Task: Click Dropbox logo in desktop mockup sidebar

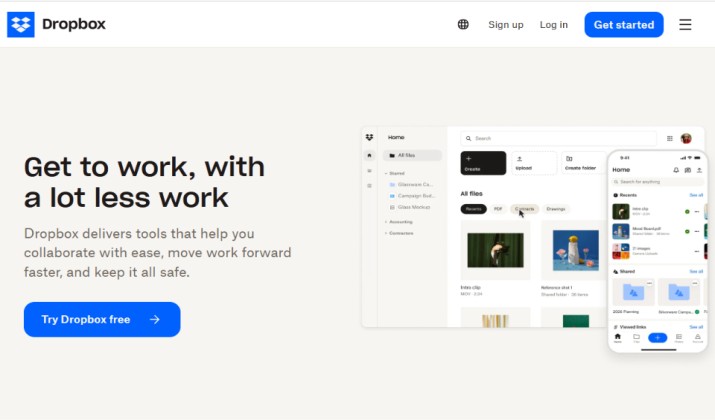Action: pos(369,137)
